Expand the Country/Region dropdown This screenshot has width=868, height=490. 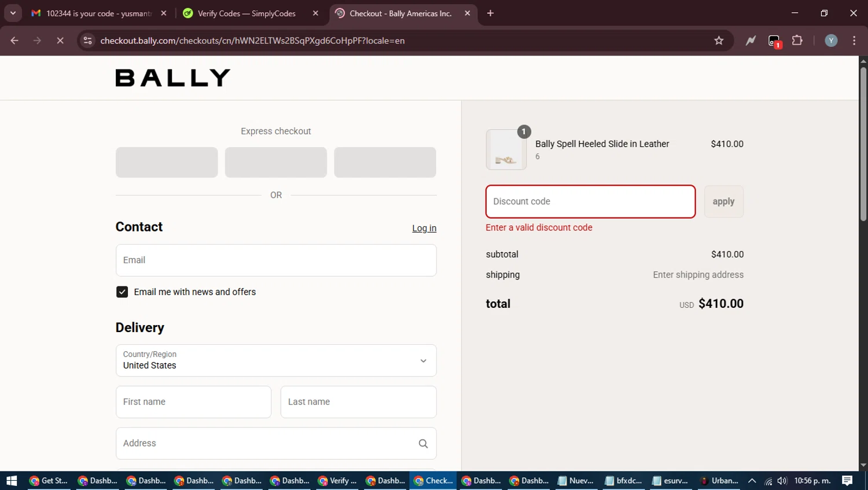(276, 360)
